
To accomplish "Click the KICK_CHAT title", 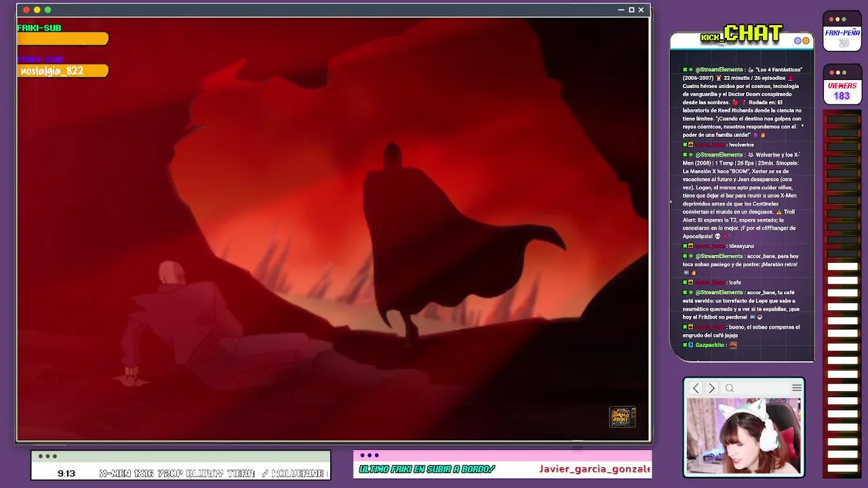I will click(742, 34).
